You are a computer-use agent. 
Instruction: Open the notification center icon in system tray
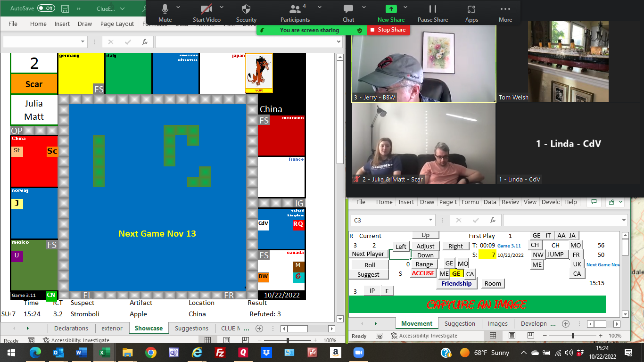coord(628,352)
